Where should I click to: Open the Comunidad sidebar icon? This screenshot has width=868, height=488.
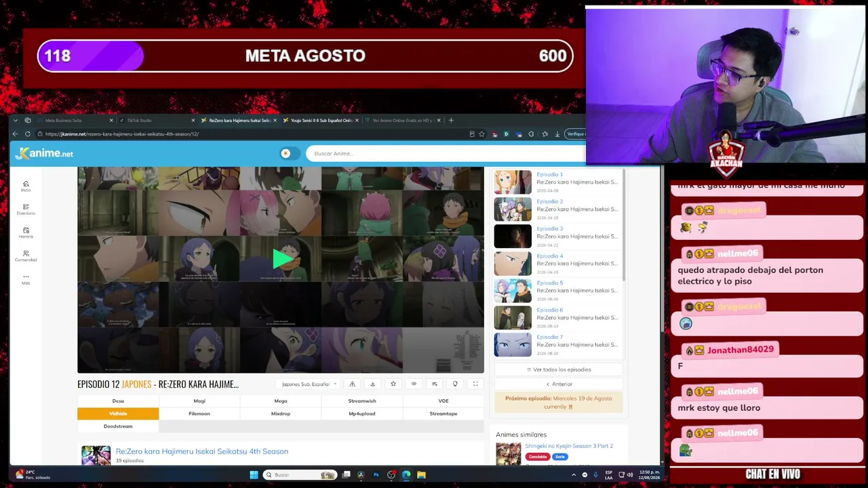[26, 256]
